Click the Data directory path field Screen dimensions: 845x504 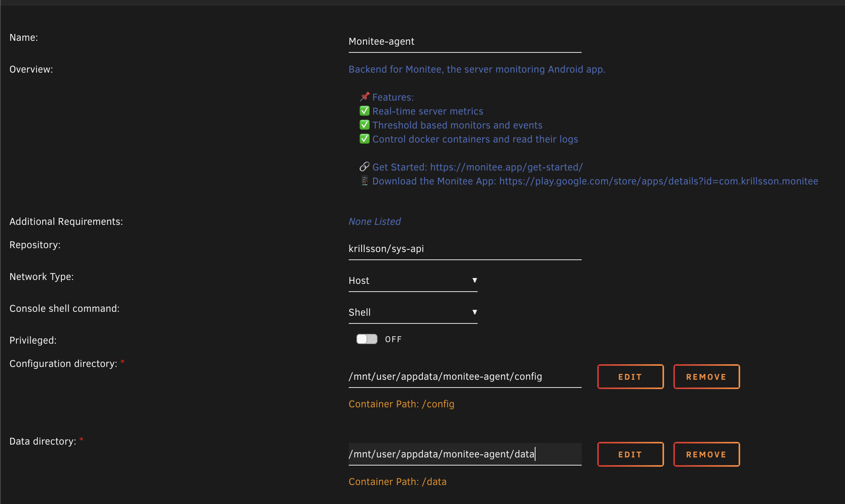point(465,454)
